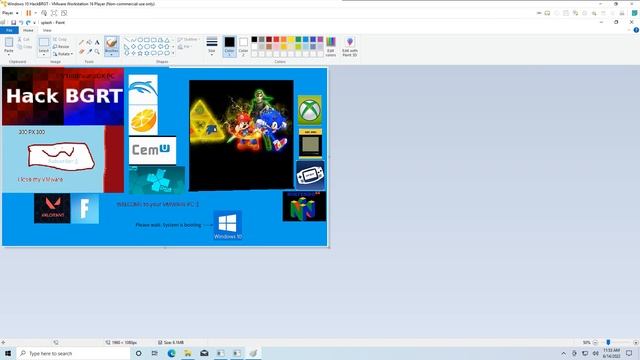Click the zoom slider handle
This screenshot has height=360, width=640.
(x=608, y=342)
